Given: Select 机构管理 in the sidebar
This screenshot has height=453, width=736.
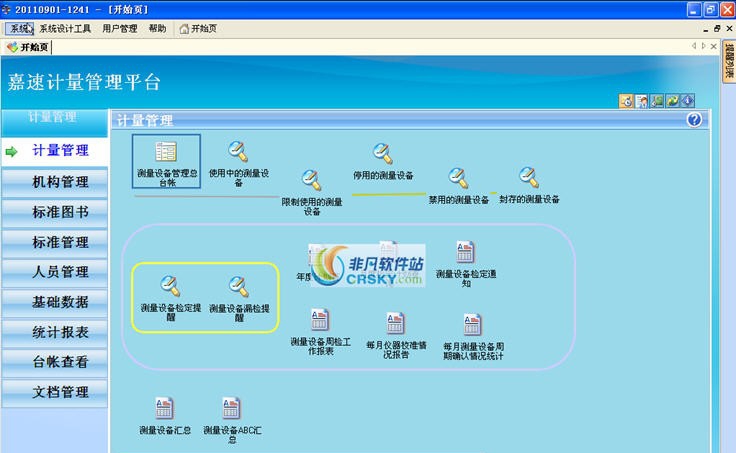Looking at the screenshot, I should point(54,182).
